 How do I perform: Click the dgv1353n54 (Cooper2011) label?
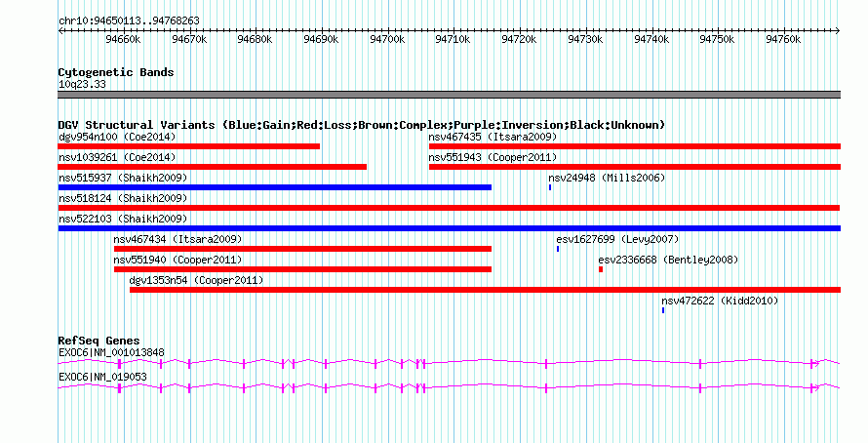196,280
